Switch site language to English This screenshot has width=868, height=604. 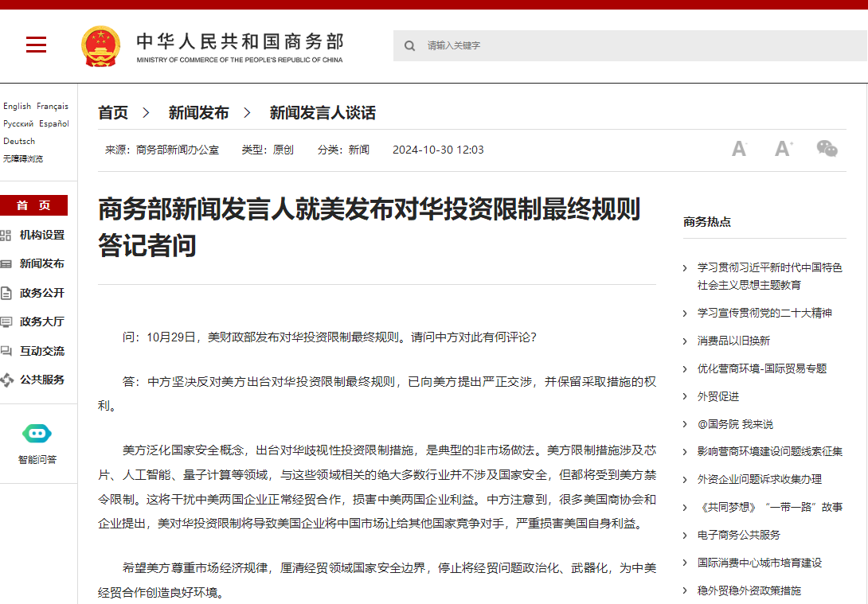click(x=17, y=106)
